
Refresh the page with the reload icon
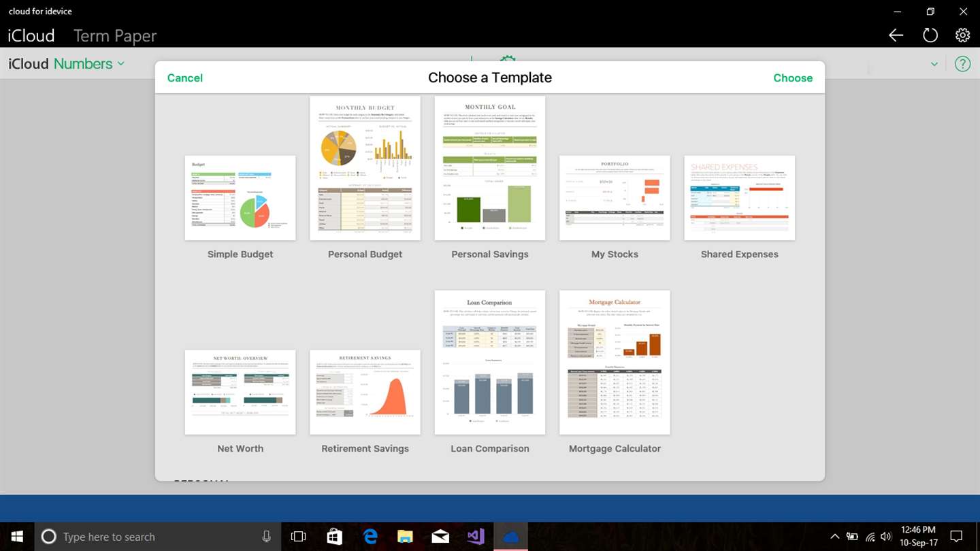(930, 35)
